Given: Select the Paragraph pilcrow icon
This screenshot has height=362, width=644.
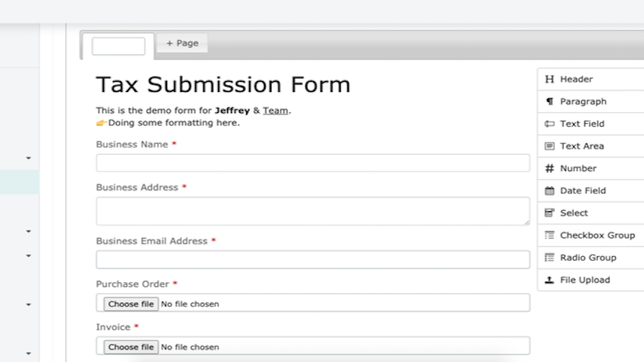Looking at the screenshot, I should (x=549, y=101).
